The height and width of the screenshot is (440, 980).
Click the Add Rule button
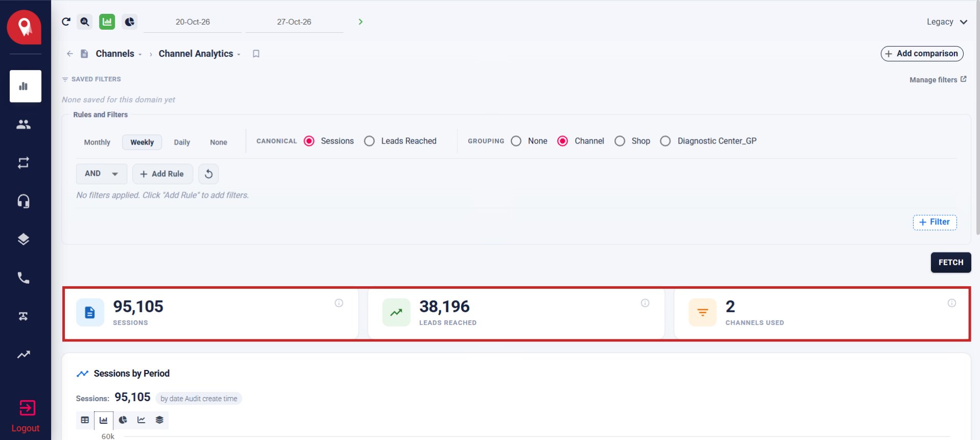click(162, 174)
